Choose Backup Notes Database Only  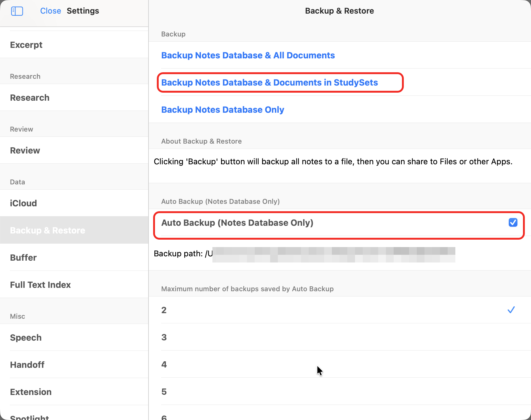click(x=223, y=110)
